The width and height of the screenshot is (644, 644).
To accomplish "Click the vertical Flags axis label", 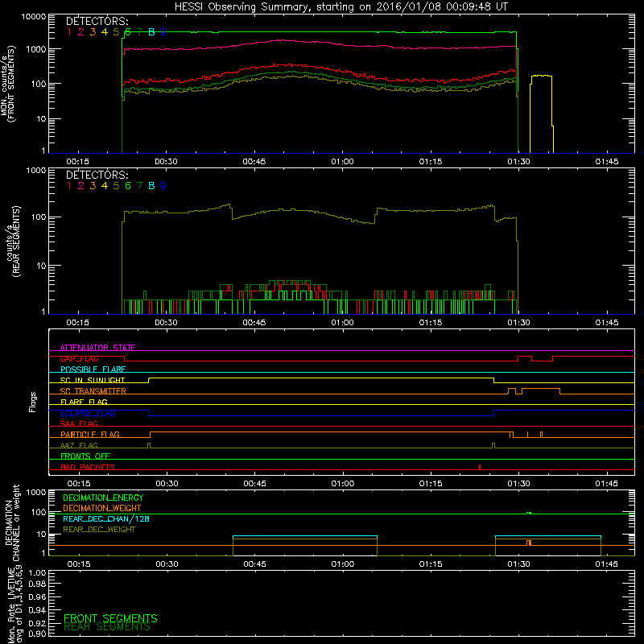I will pyautogui.click(x=33, y=402).
